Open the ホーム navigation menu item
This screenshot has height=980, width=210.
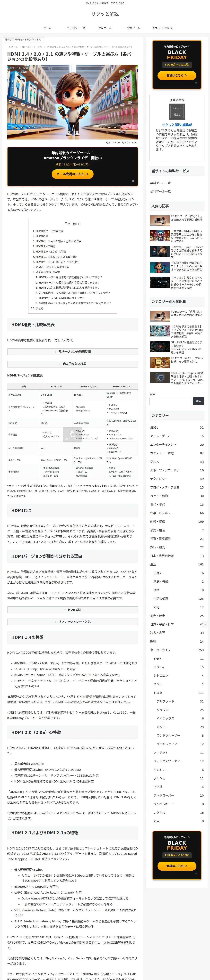tap(47, 28)
